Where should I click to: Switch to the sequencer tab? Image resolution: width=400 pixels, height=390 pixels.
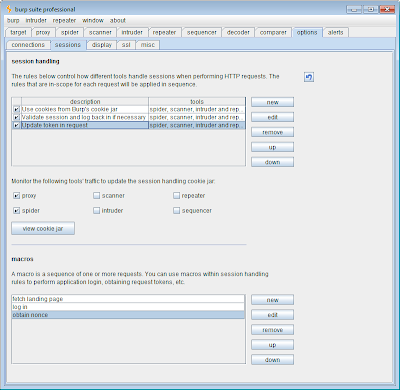pos(202,32)
